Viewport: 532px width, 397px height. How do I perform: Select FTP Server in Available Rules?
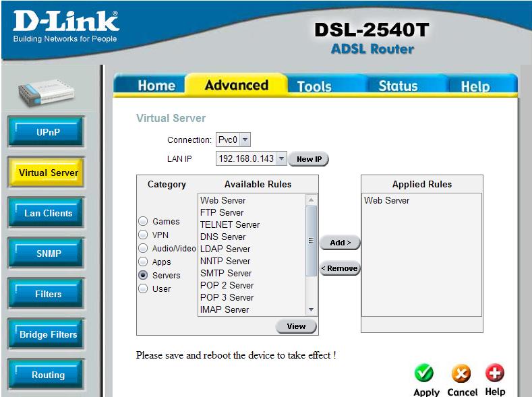click(222, 212)
